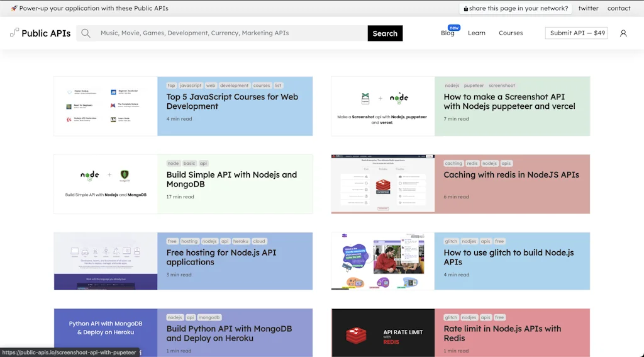Click '3 min read' on Free hosting card

pyautogui.click(x=179, y=275)
